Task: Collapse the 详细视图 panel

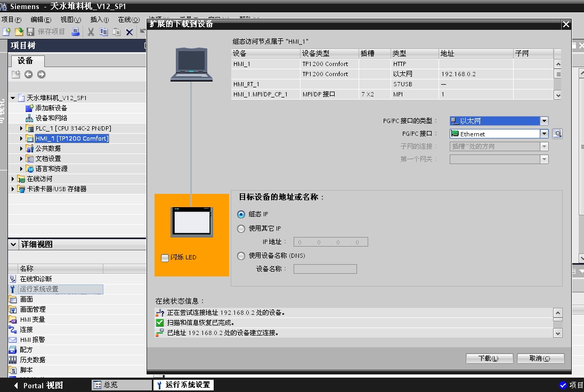Action: point(13,244)
